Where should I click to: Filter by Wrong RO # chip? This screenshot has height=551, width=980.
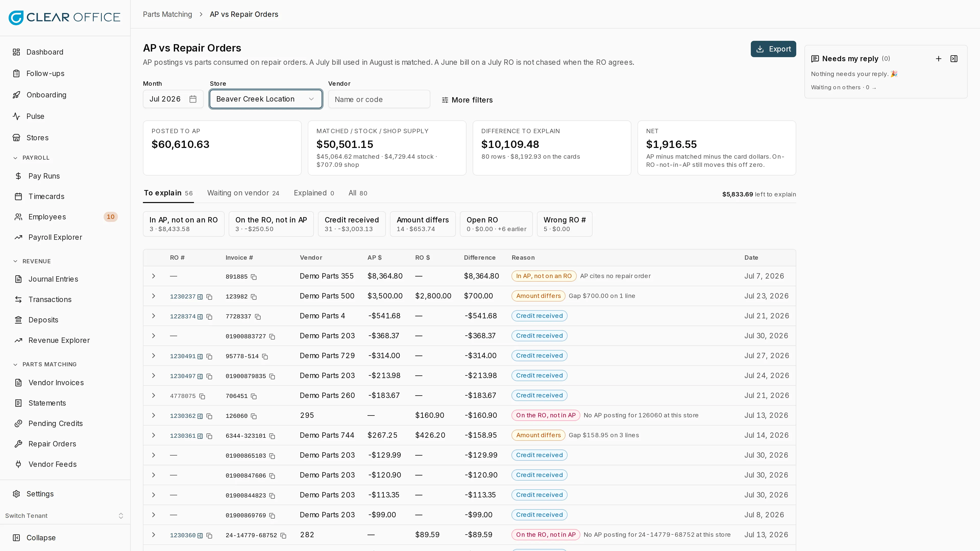tap(565, 224)
